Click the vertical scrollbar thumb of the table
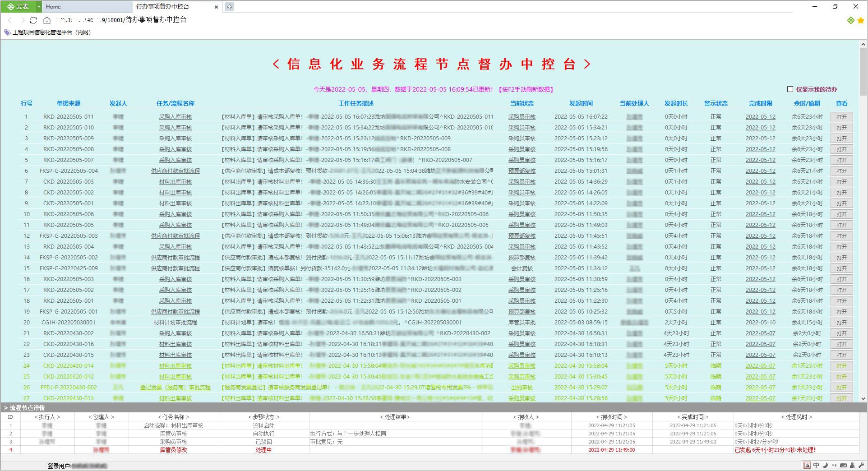 [863, 72]
